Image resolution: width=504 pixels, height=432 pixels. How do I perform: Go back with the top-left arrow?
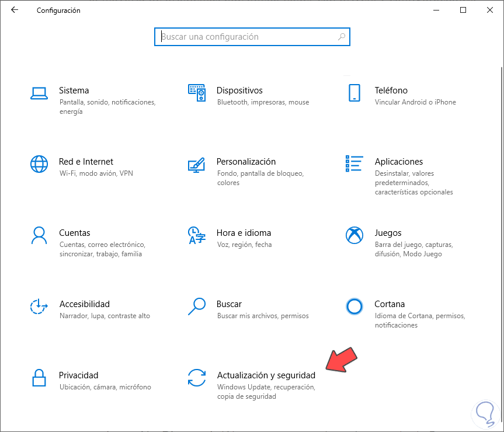tap(15, 10)
